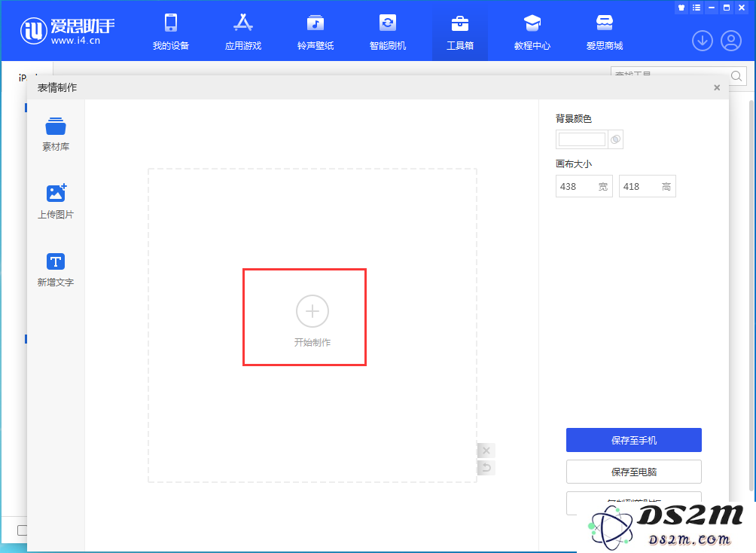Click the canvas undo arrow button

pos(486,467)
